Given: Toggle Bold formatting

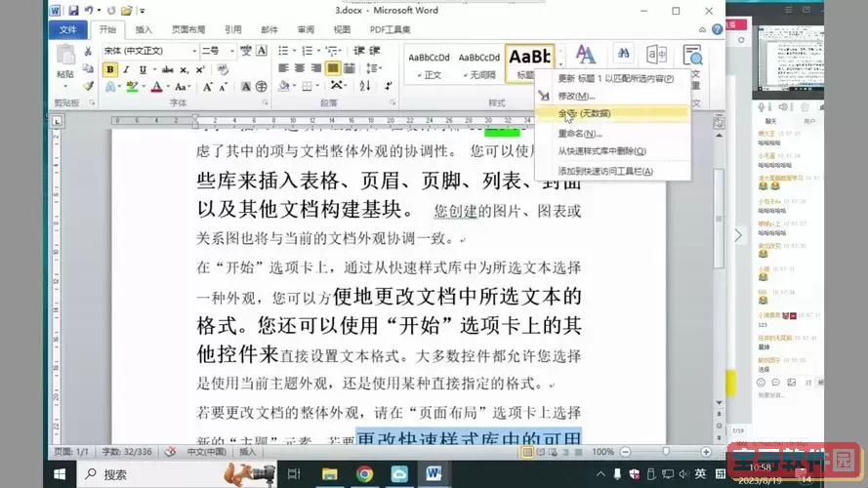Looking at the screenshot, I should click(x=110, y=69).
